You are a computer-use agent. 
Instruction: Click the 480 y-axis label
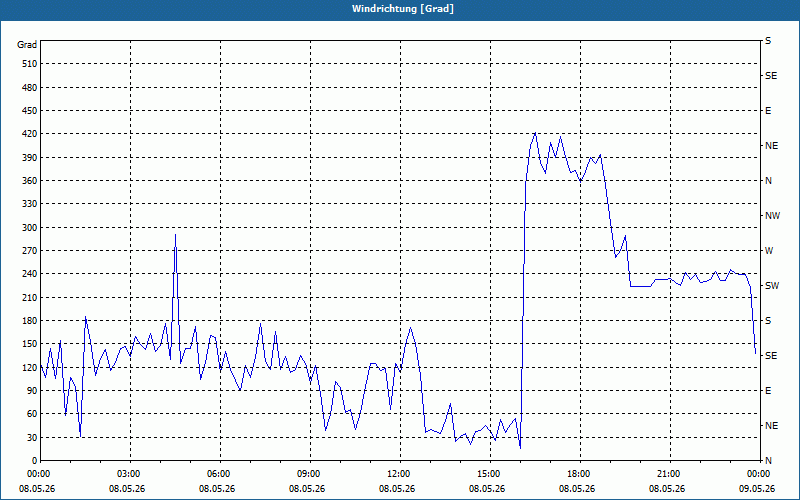point(30,87)
